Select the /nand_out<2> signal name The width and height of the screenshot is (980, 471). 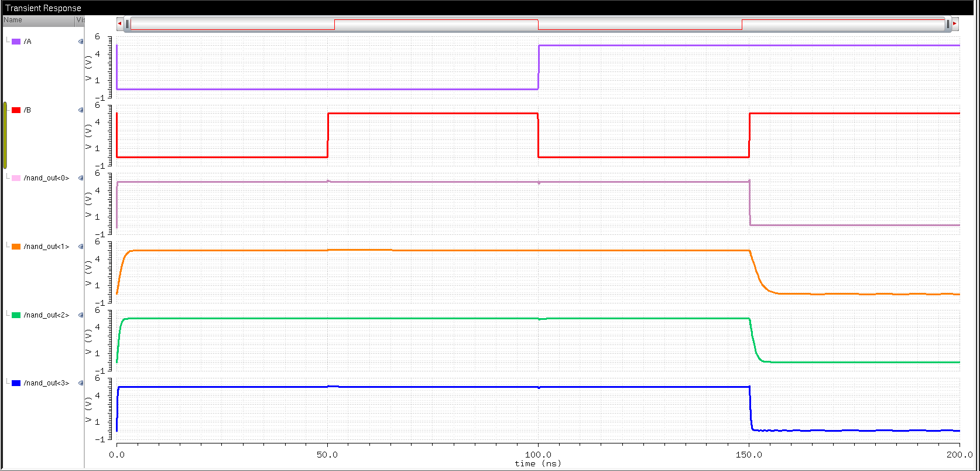[x=46, y=315]
